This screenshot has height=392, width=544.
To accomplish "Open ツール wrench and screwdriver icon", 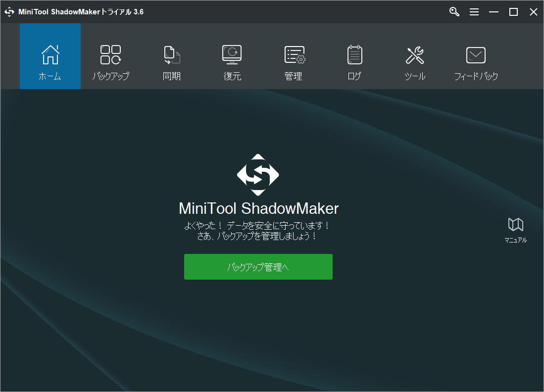I will (x=415, y=55).
